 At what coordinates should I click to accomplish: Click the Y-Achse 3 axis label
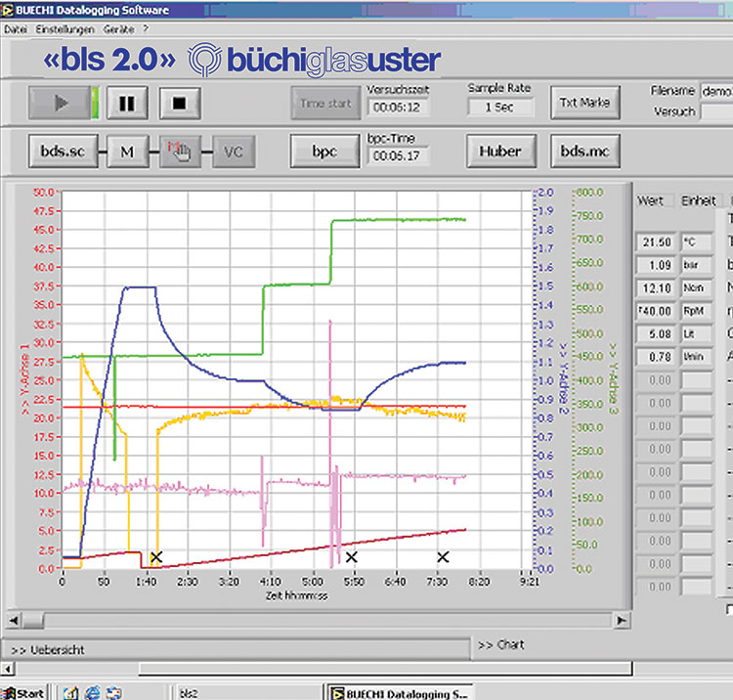coord(614,378)
